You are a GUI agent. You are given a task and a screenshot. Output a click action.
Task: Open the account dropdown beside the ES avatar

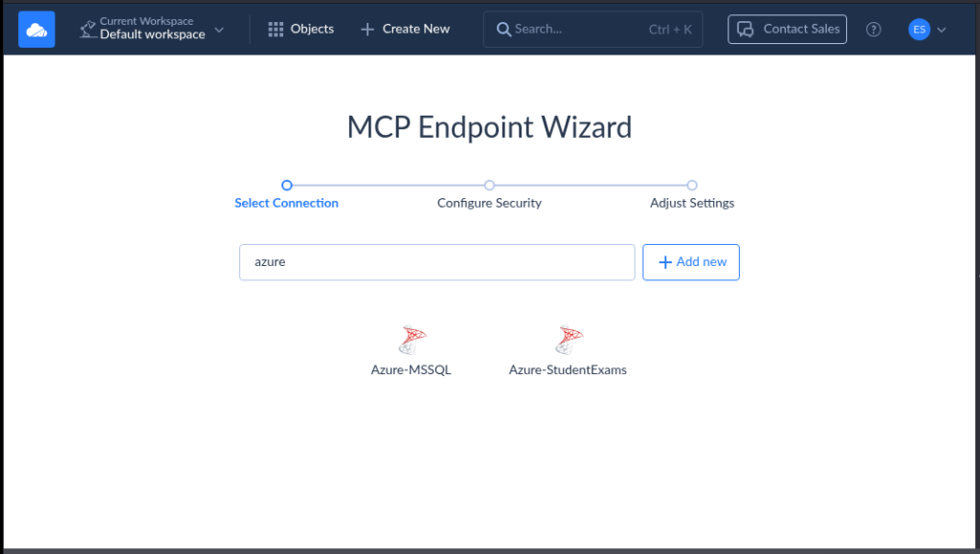pyautogui.click(x=942, y=30)
